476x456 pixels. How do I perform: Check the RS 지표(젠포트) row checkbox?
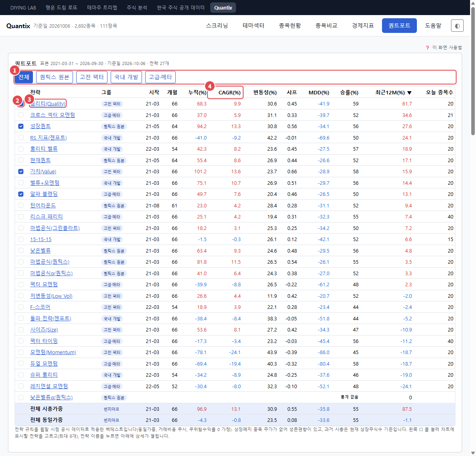click(x=21, y=138)
